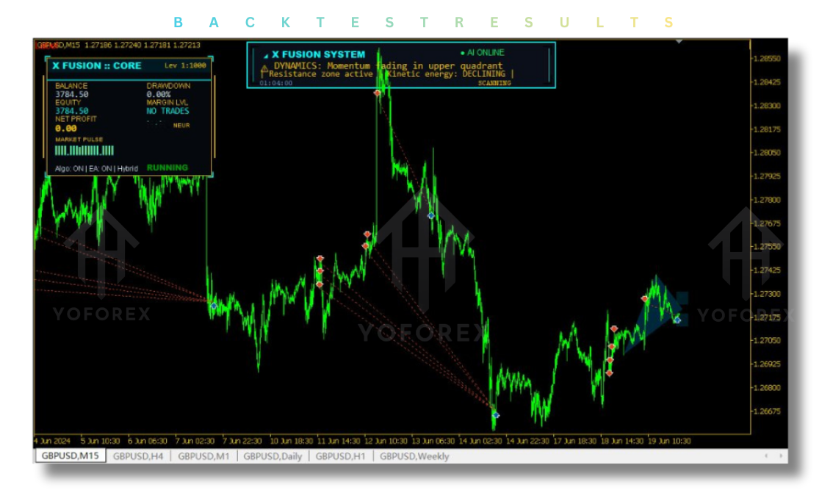Click the green RUNNING status label
The height and width of the screenshot is (504, 833).
[167, 168]
